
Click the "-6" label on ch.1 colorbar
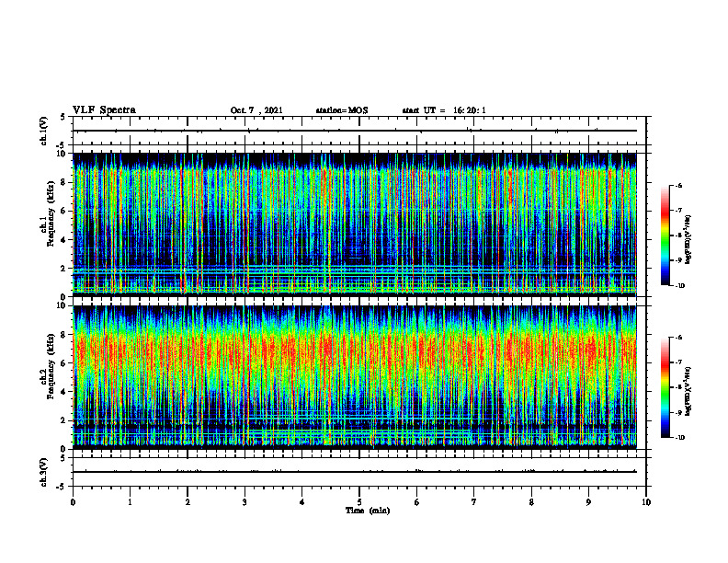pos(678,185)
